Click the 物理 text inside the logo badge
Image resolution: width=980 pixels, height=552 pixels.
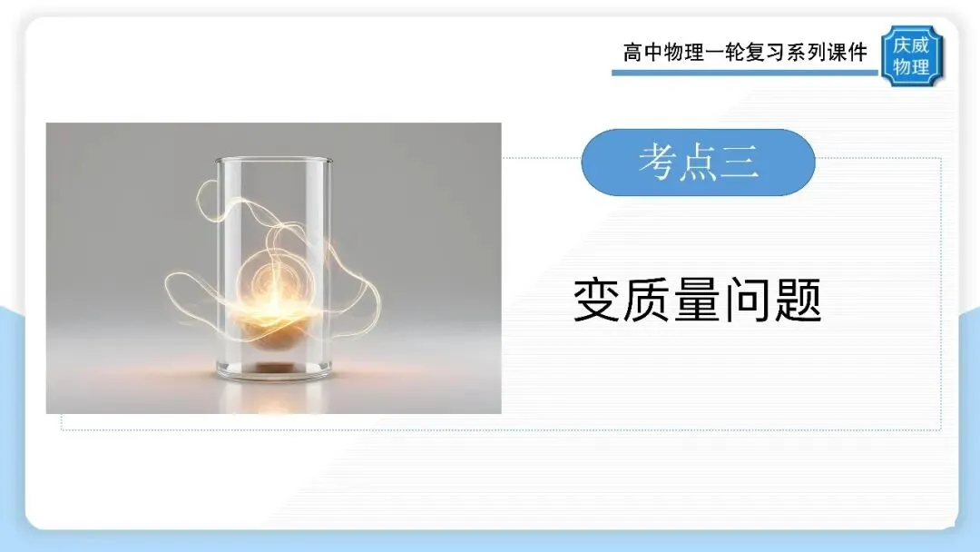tap(911, 66)
